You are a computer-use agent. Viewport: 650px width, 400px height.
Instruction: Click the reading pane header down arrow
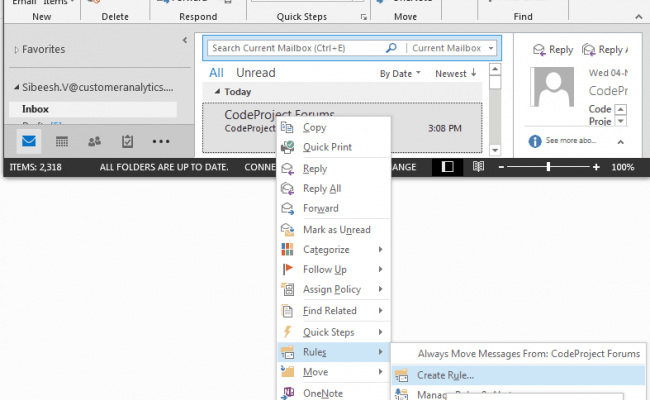[621, 121]
